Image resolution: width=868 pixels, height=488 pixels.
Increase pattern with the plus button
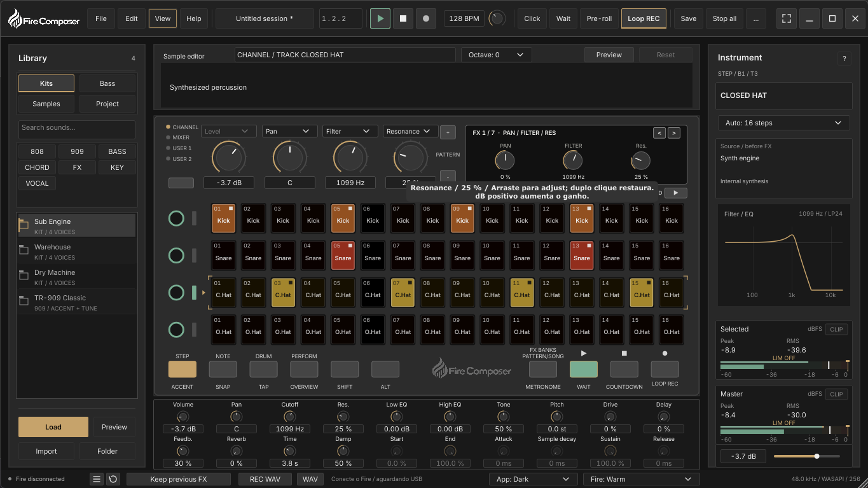(448, 132)
